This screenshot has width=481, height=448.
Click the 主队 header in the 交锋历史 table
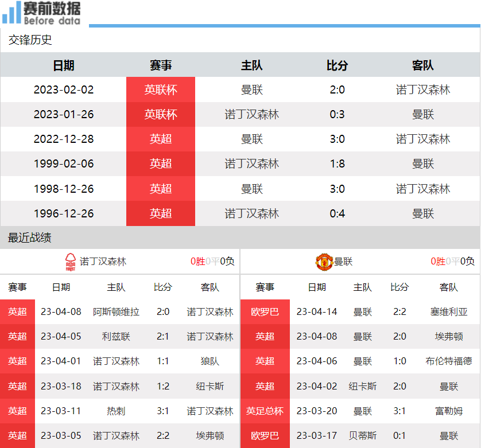coord(252,65)
